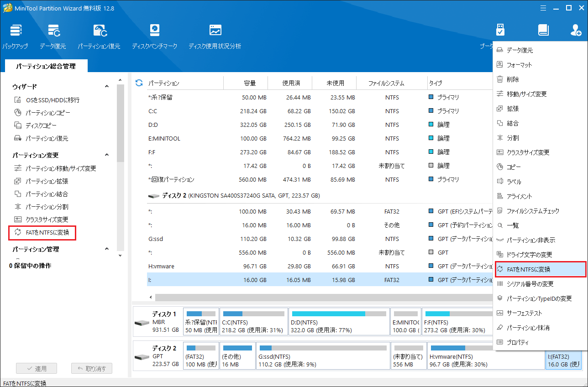Select データ復元 in context menu
The height and width of the screenshot is (387, 588).
tap(540, 50)
